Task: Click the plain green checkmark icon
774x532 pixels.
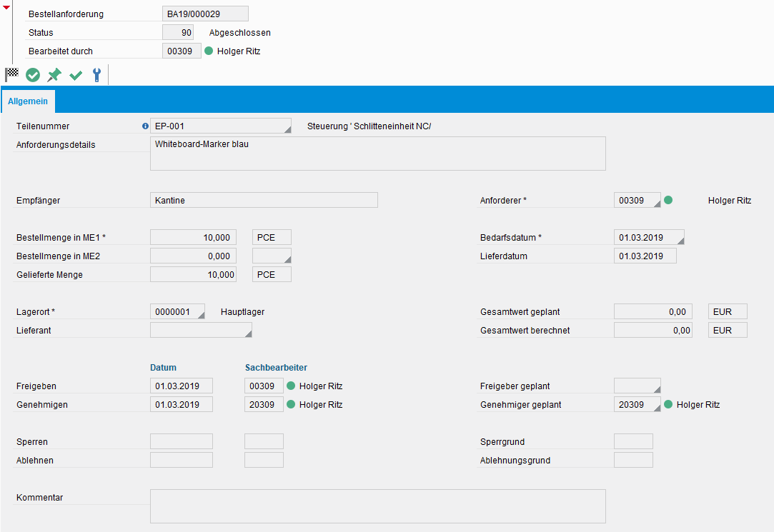Action: point(76,75)
